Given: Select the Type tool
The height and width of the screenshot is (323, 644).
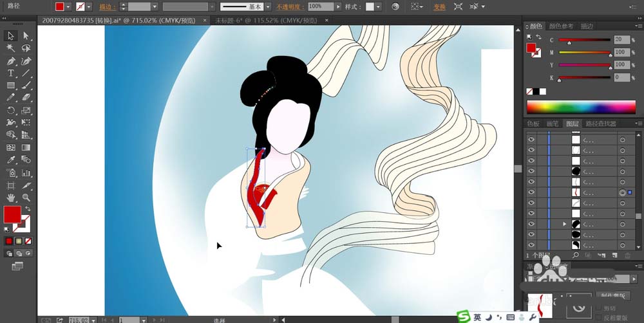Looking at the screenshot, I should pyautogui.click(x=11, y=73).
